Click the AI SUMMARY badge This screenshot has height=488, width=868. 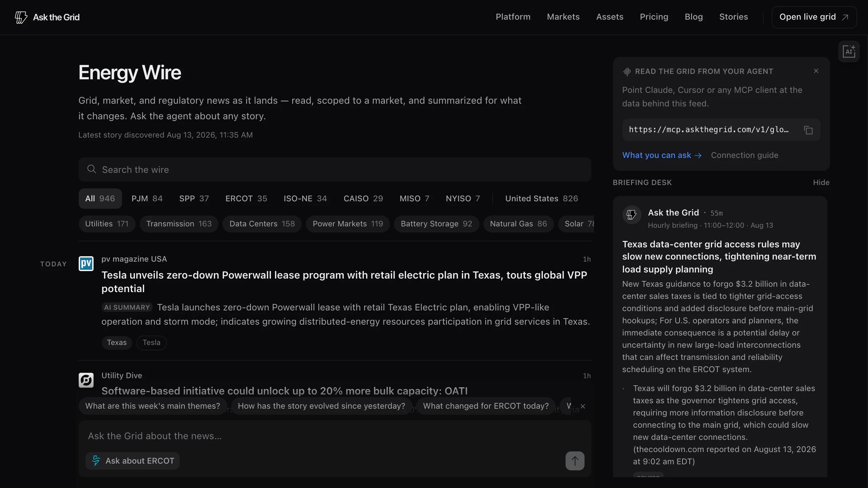127,307
